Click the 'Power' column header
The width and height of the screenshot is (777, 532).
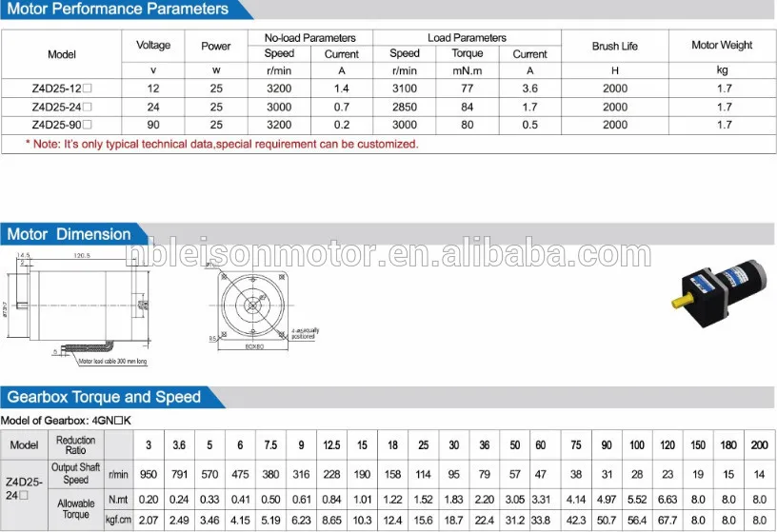click(x=215, y=46)
